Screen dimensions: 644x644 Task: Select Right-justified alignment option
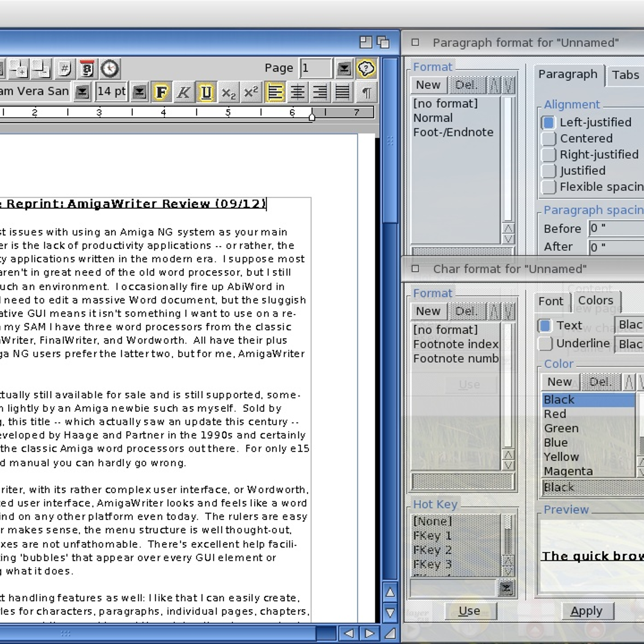pos(548,155)
